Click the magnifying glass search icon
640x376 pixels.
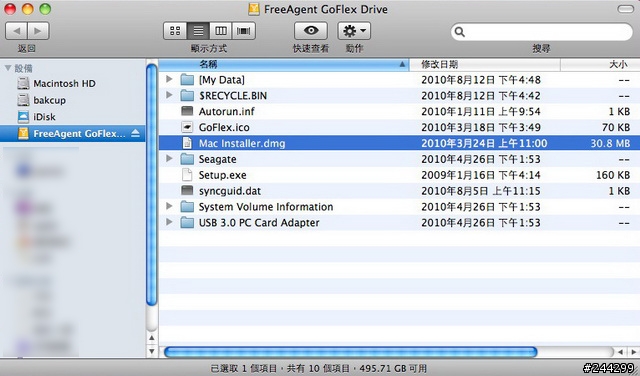coord(460,32)
